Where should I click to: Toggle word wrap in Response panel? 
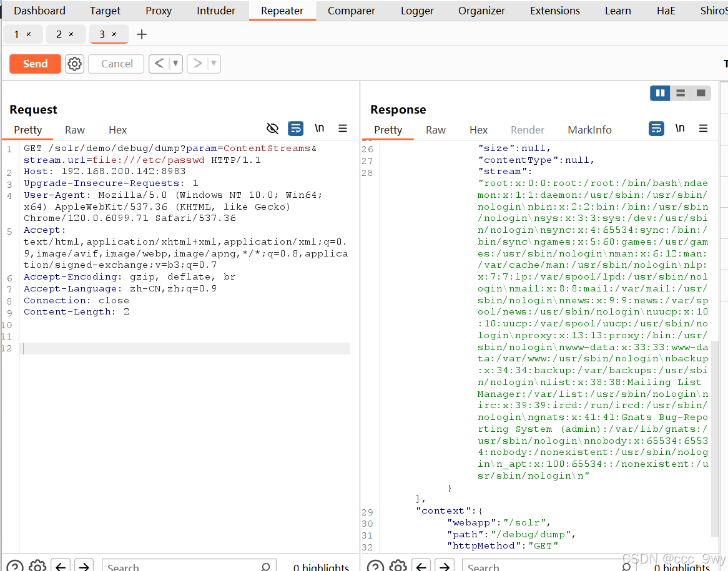pos(656,129)
